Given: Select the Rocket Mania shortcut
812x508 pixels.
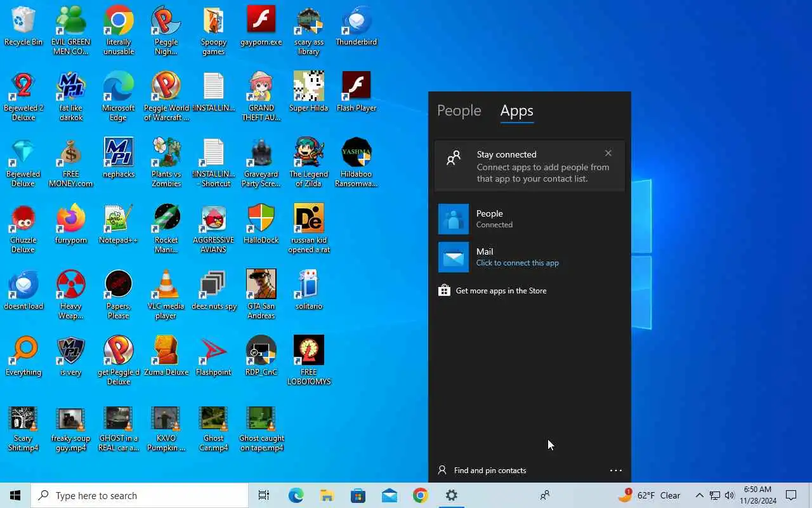Looking at the screenshot, I should [x=166, y=229].
